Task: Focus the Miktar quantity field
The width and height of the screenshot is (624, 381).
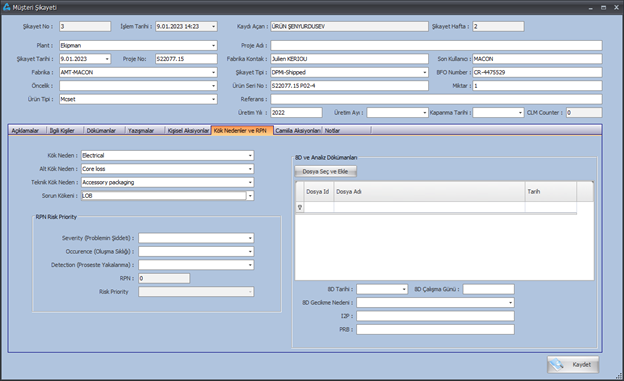Action: coord(537,86)
